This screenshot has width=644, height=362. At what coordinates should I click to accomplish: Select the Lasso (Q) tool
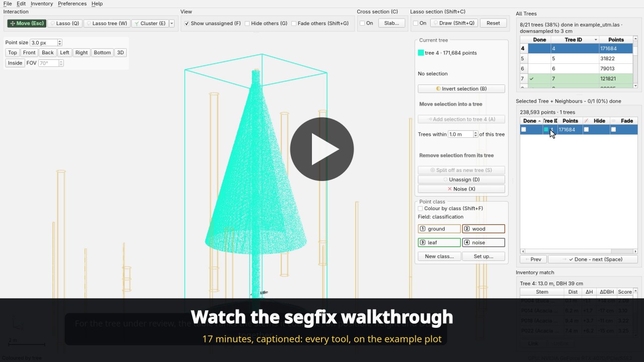point(65,23)
